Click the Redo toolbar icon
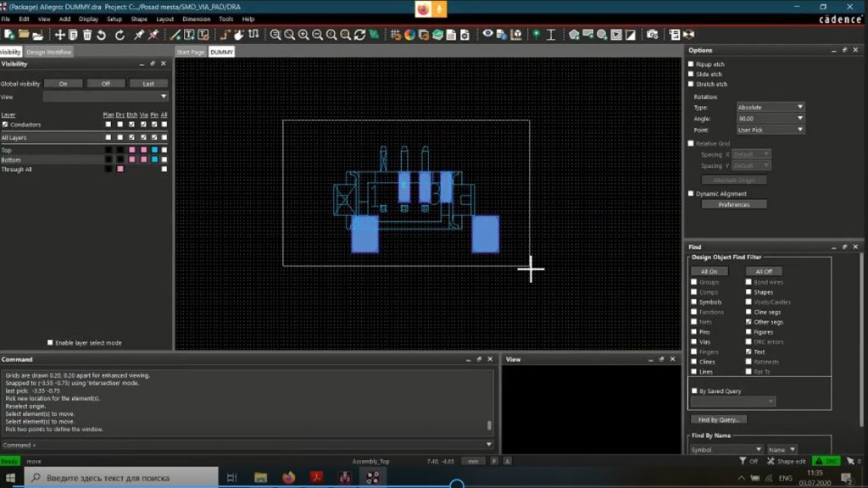This screenshot has height=488, width=868. point(118,36)
